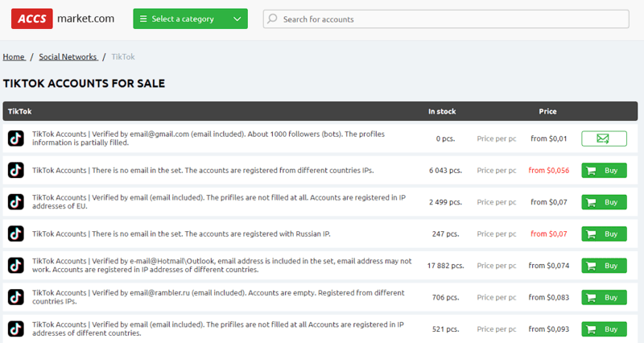
Task: Buy accounts priced from $0,093
Action: [x=605, y=329]
